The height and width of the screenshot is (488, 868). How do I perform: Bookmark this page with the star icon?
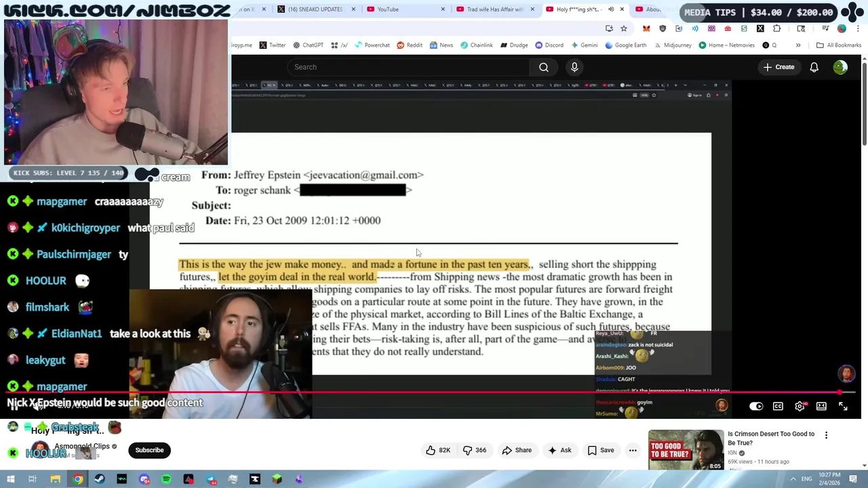[624, 28]
